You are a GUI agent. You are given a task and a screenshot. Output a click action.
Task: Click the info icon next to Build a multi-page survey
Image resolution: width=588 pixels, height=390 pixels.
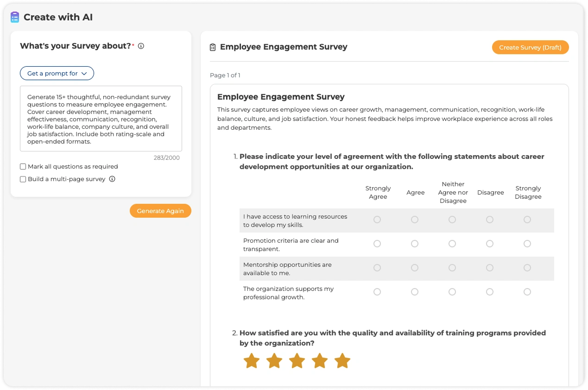click(112, 179)
